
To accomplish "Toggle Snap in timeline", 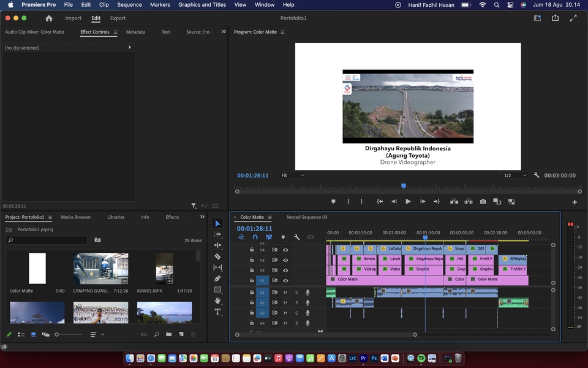I will click(x=255, y=237).
